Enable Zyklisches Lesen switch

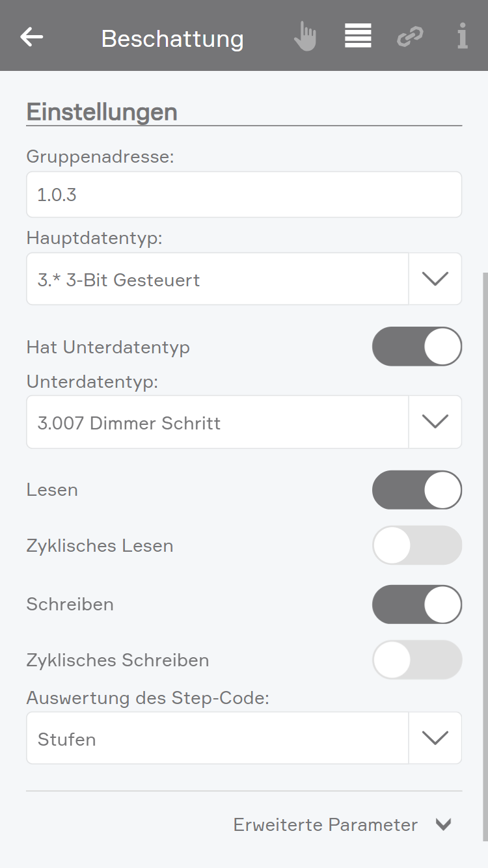[x=416, y=545]
